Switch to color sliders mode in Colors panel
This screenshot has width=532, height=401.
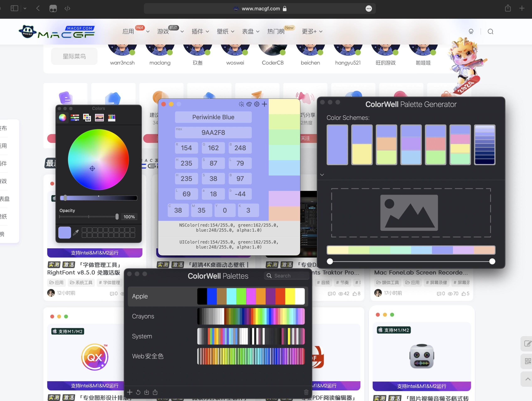tap(75, 118)
